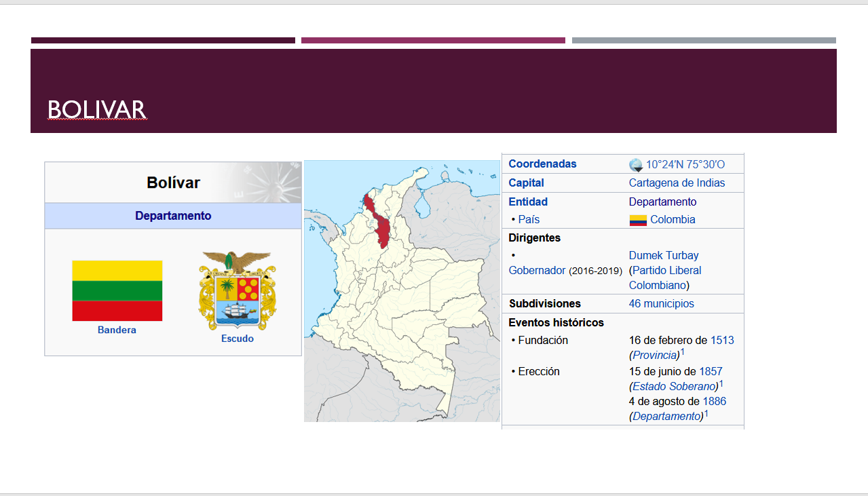Click the "4 de agosto de" date text

pos(665,402)
